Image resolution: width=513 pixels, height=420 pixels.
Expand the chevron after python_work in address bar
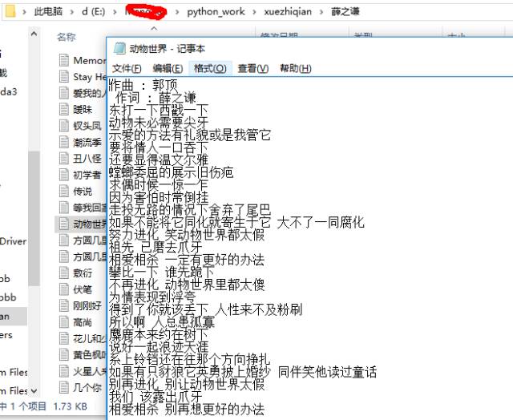coord(254,12)
